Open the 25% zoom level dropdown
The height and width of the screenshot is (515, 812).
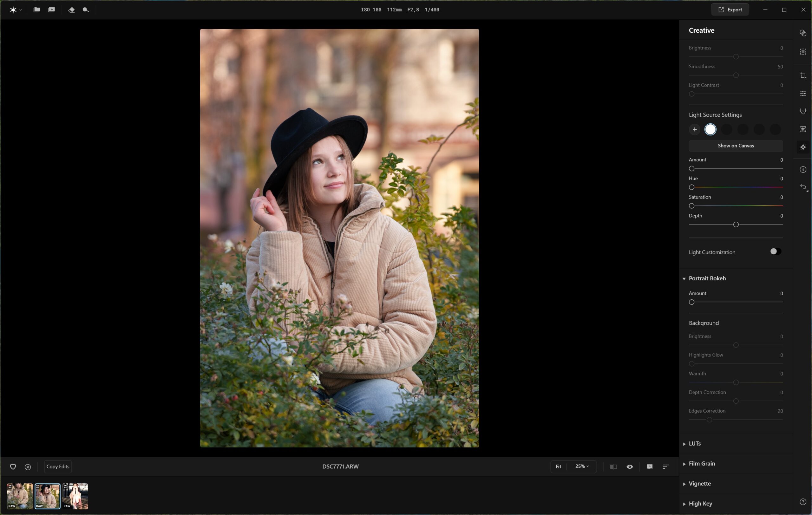[x=582, y=466]
